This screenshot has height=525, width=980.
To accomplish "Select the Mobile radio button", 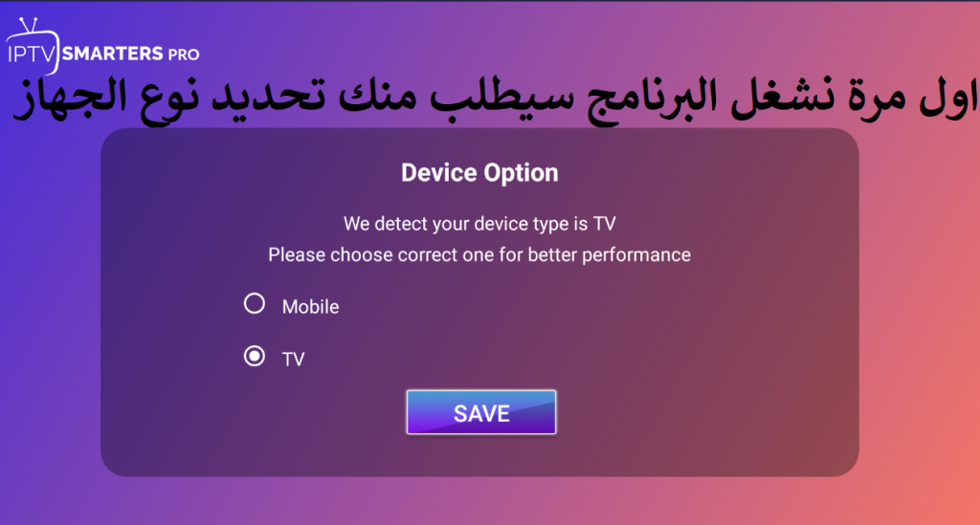I will 255,304.
